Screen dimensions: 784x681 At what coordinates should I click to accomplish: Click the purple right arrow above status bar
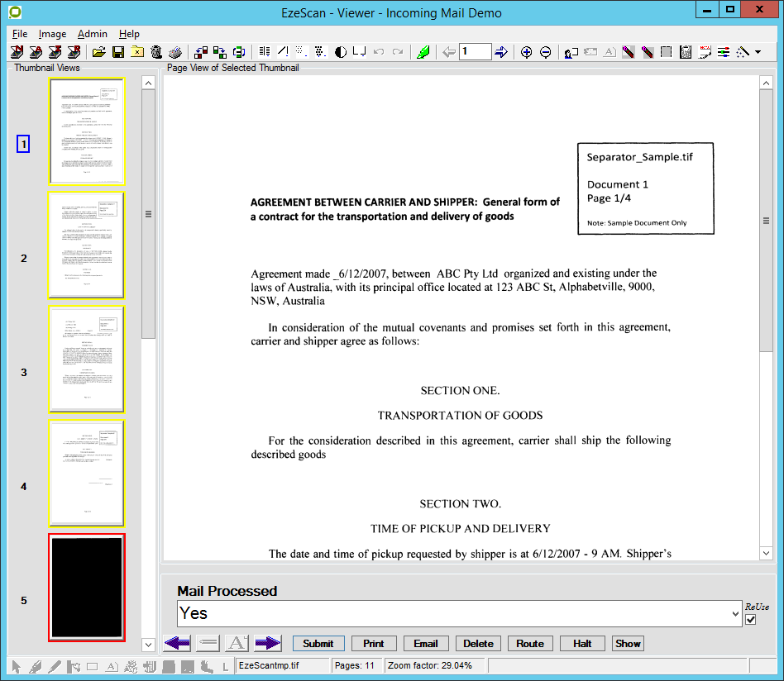(x=268, y=643)
